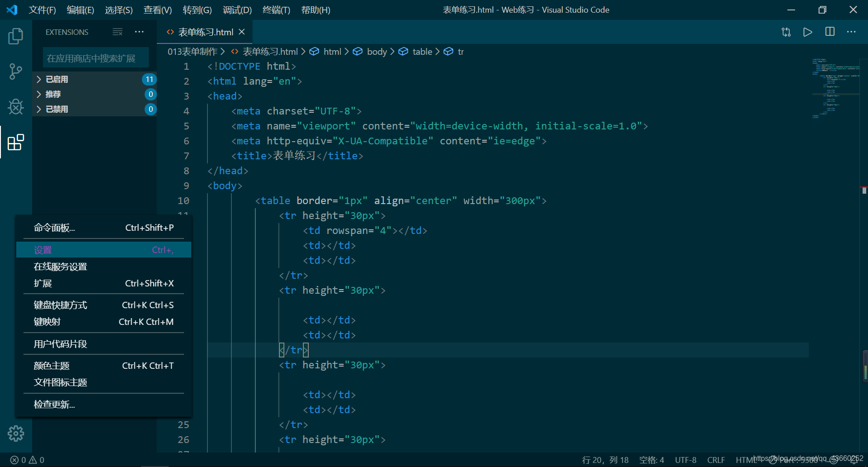
Task: Select 命令面板... from the manage menu
Action: pos(104,228)
